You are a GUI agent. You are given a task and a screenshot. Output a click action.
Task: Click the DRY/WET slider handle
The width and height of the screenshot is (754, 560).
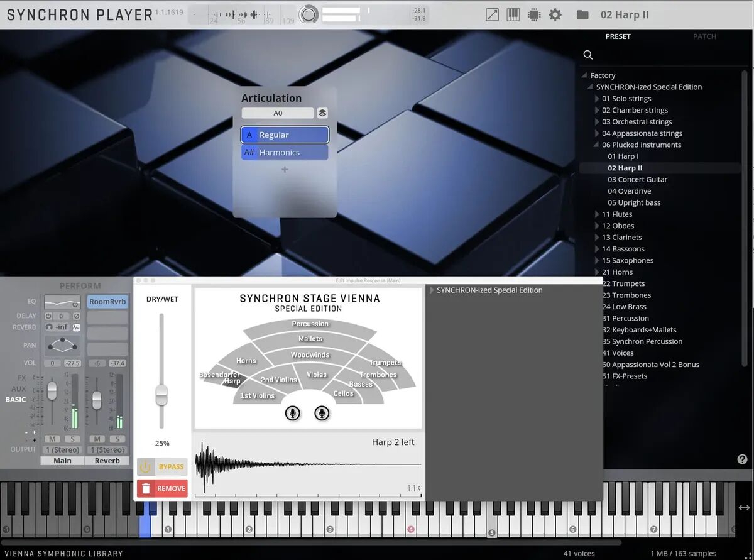click(x=161, y=395)
